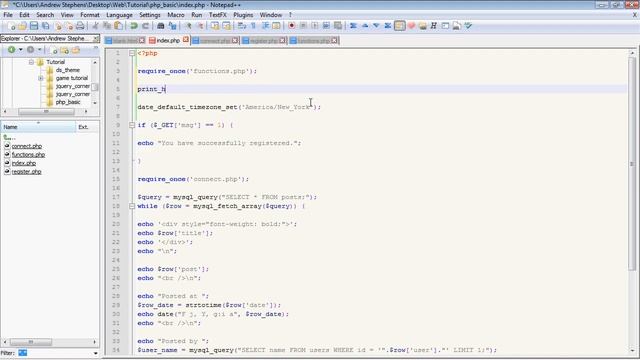Toggle Synchronize vertical scrolling icon

point(215,26)
